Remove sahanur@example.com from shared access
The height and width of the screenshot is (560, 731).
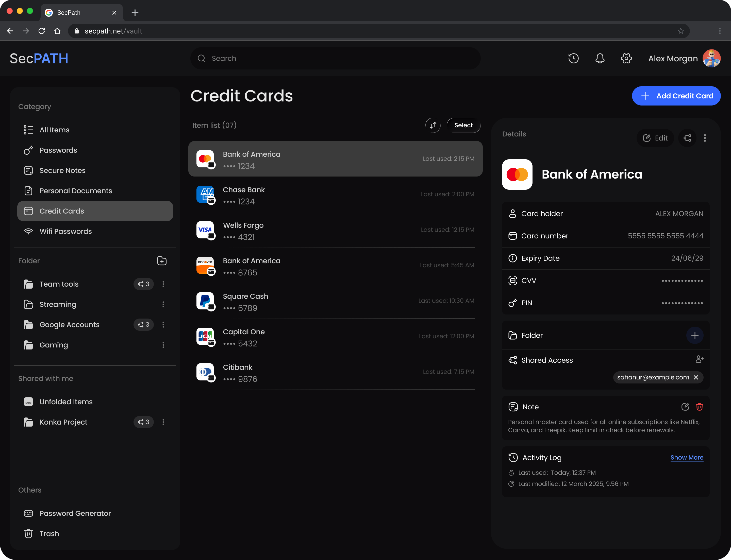point(696,377)
